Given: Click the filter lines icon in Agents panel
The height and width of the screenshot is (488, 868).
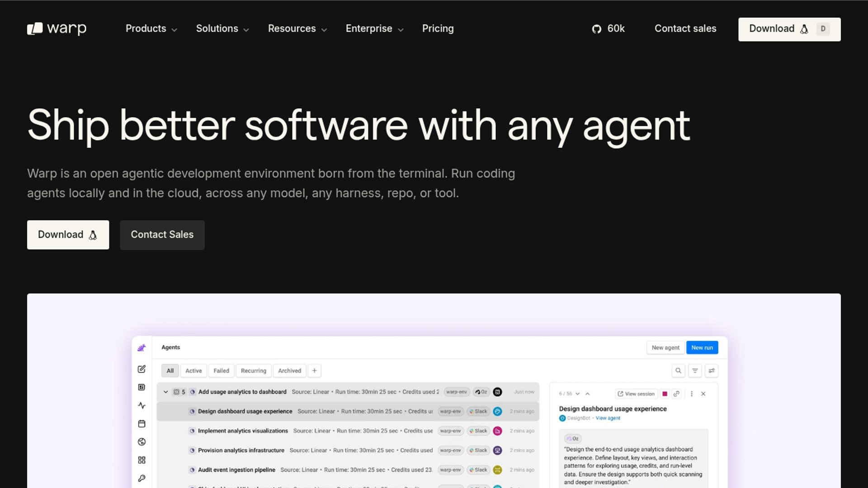Looking at the screenshot, I should (695, 371).
